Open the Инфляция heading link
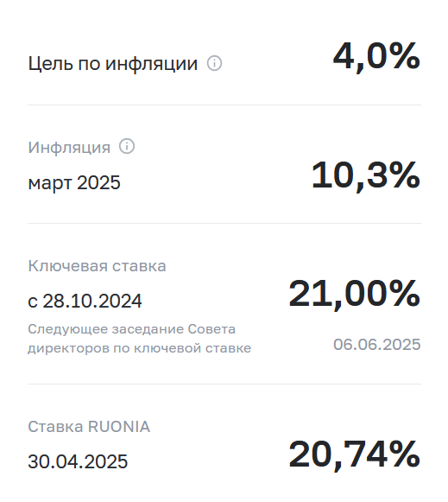 [x=69, y=147]
